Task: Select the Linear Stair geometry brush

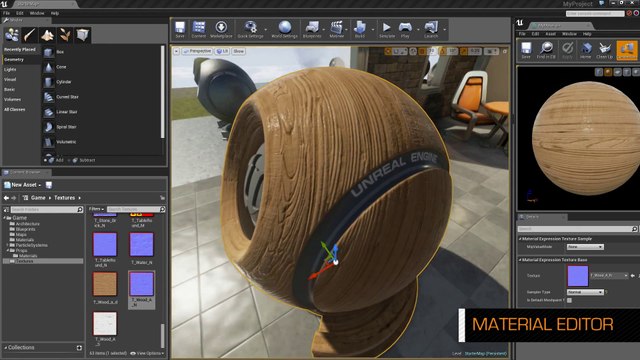Action: (x=67, y=112)
